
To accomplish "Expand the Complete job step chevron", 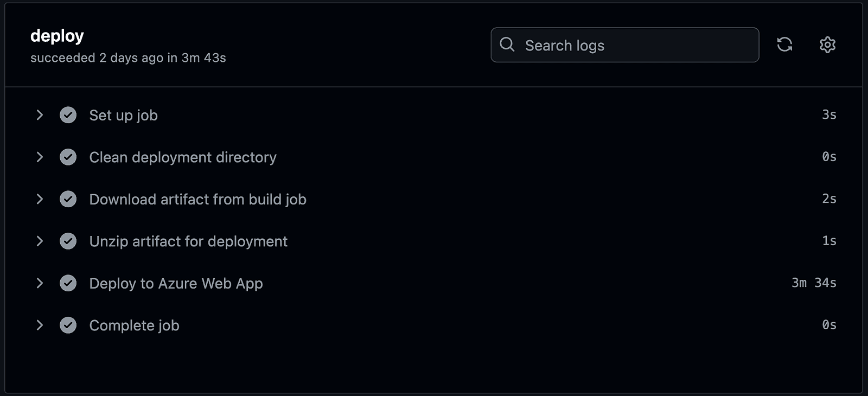I will [40, 325].
